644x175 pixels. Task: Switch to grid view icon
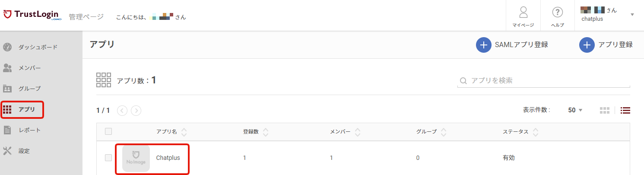pos(604,110)
